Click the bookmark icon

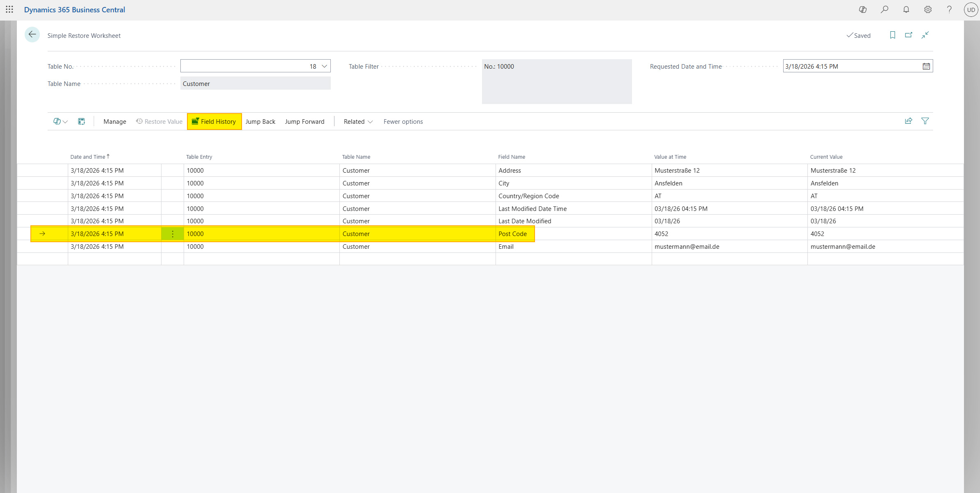click(x=892, y=35)
